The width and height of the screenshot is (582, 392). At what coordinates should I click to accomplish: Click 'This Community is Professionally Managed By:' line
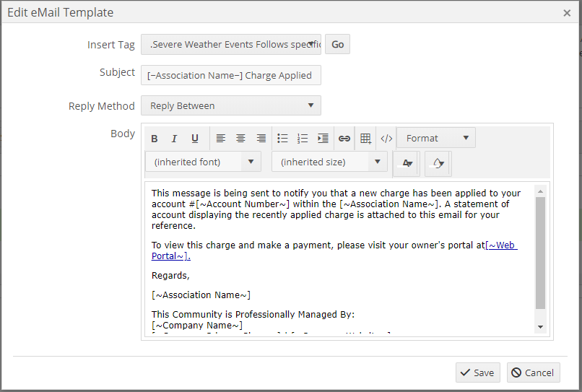click(253, 315)
